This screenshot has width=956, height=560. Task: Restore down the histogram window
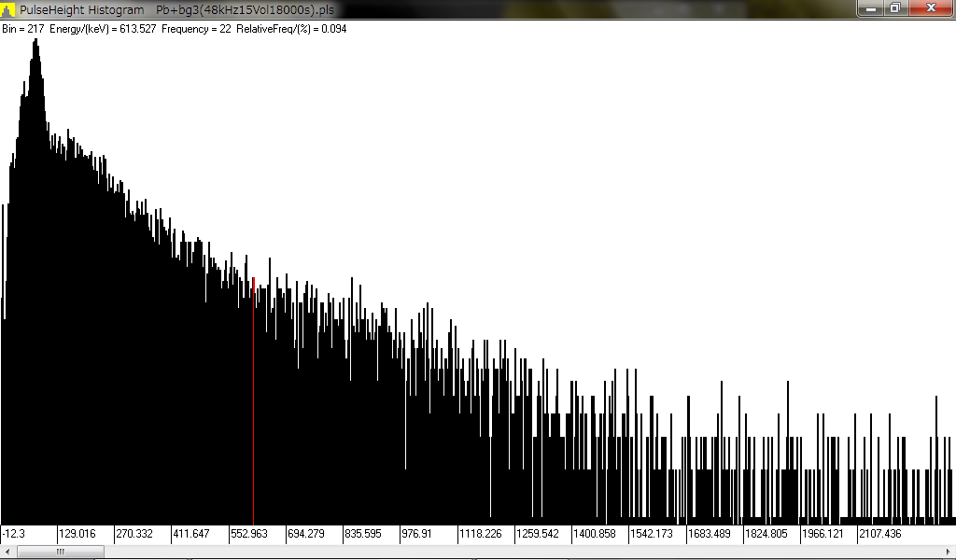[895, 8]
